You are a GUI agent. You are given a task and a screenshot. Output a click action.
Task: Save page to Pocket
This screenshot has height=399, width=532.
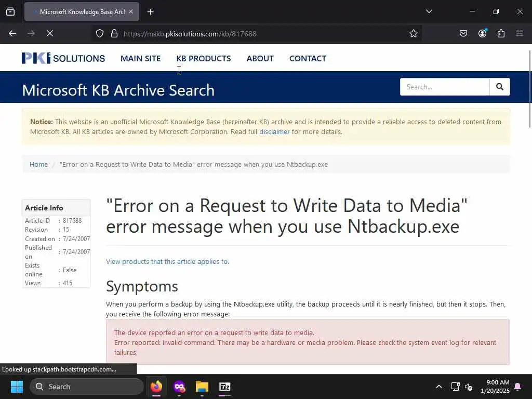click(x=463, y=33)
